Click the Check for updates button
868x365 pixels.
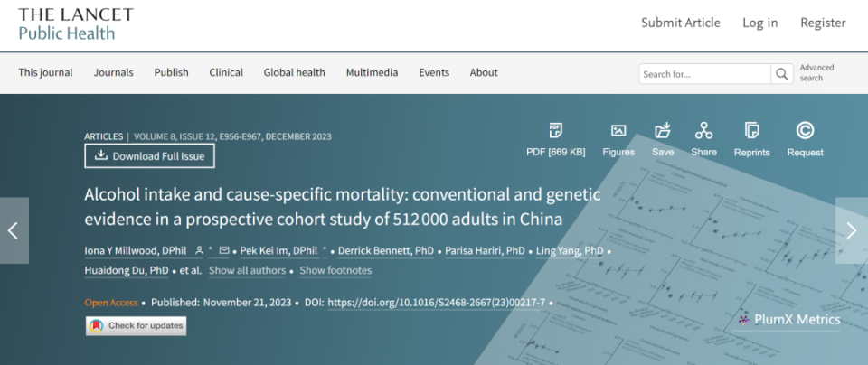[x=137, y=326]
